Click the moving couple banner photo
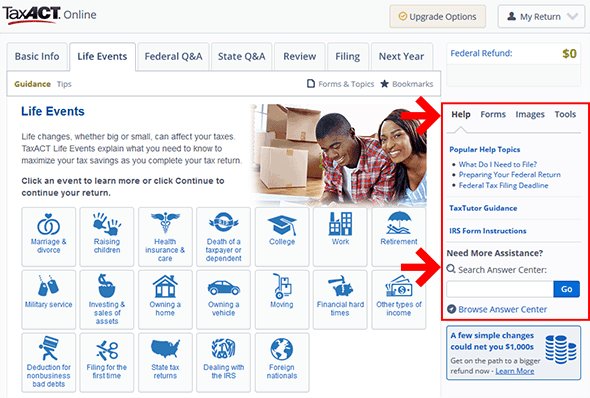The height and width of the screenshot is (398, 590). 339,155
